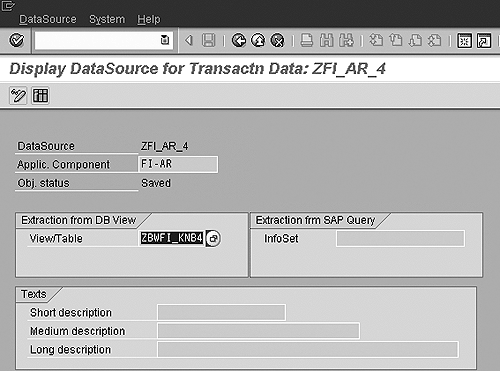Click the Create New Session icon
Screen dimensions: 500x371
(464, 41)
